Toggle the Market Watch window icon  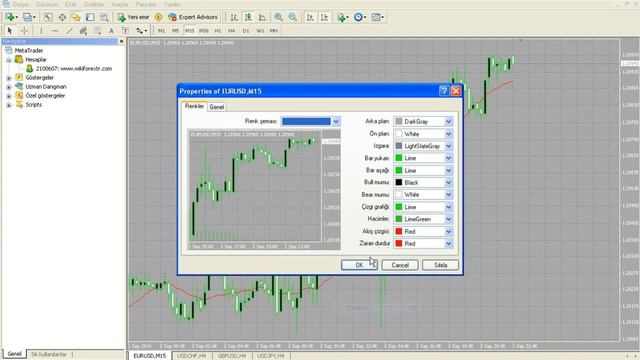coord(48,17)
